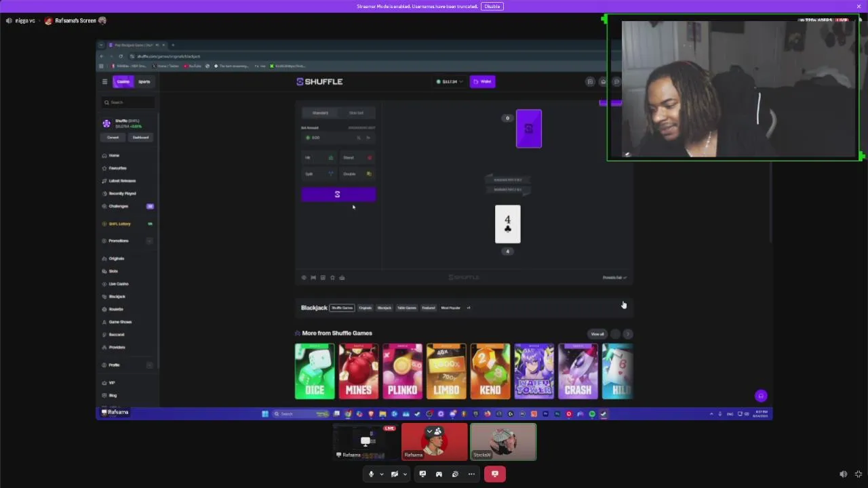Open Latest Releases in sidebar
This screenshot has height=488, width=868.
pos(122,181)
